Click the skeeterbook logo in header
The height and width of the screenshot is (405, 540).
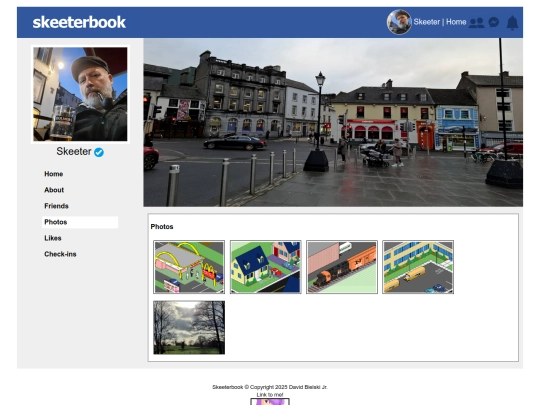coord(79,22)
